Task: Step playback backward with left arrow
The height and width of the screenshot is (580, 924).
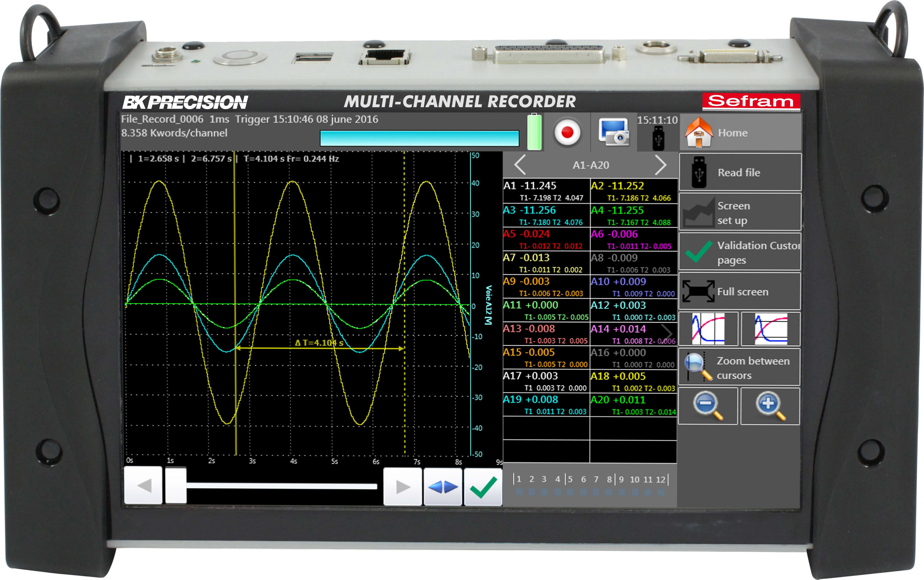Action: pyautogui.click(x=143, y=486)
